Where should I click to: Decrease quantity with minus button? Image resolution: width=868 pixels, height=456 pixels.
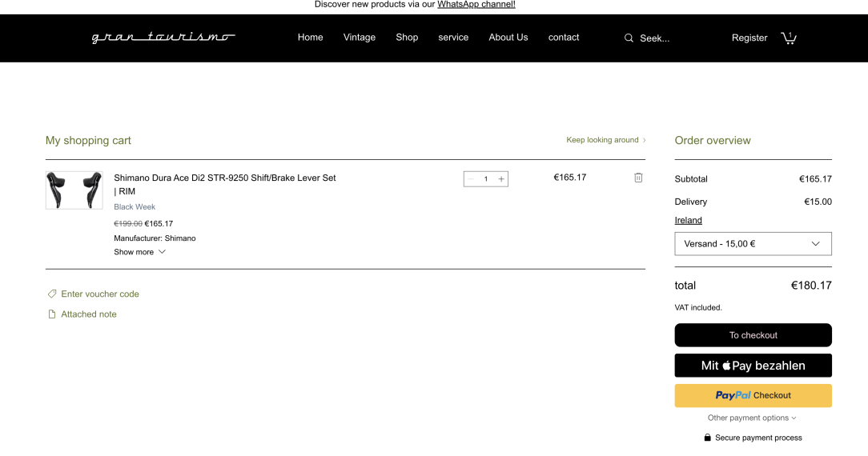[x=471, y=178]
